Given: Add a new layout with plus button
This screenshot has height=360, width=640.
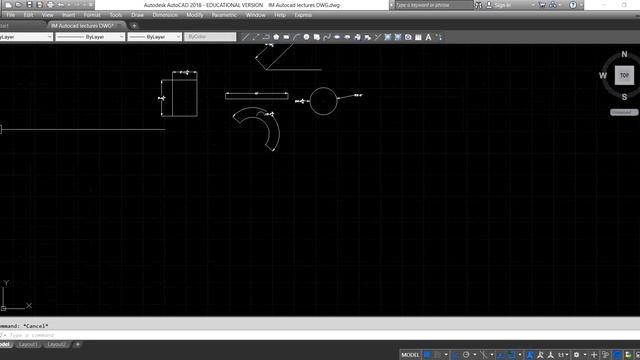Looking at the screenshot, I should (x=78, y=345).
